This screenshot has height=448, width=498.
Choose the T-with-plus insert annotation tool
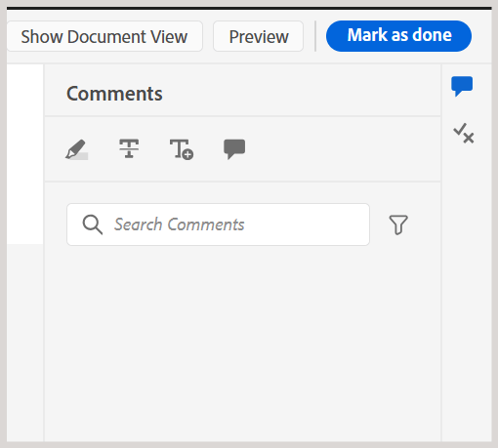pyautogui.click(x=182, y=149)
